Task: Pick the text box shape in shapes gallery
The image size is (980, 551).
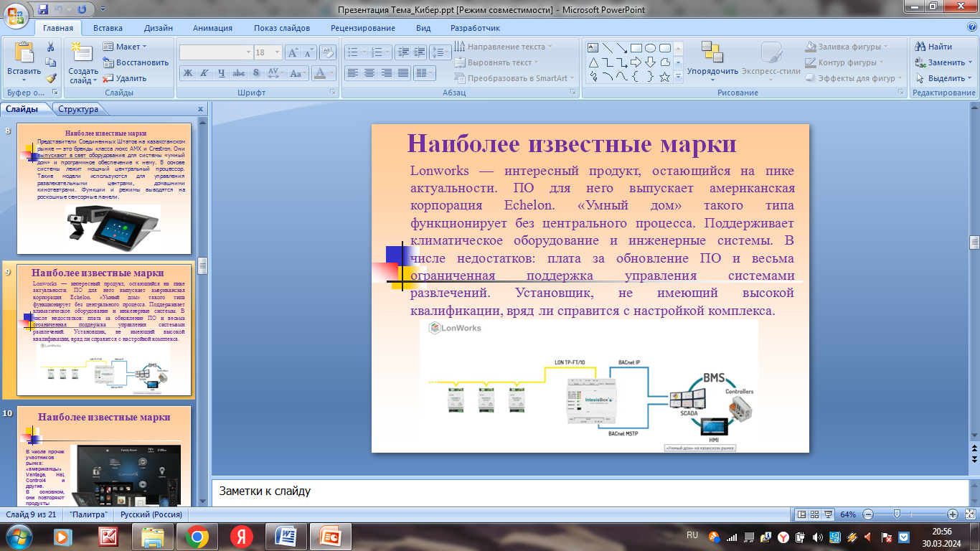Action: (x=593, y=48)
